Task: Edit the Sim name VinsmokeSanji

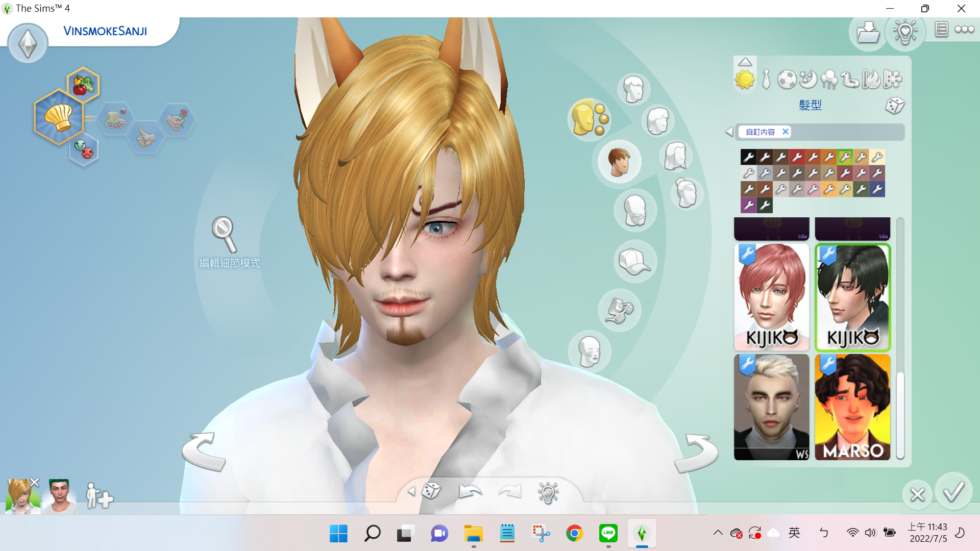Action: tap(105, 31)
